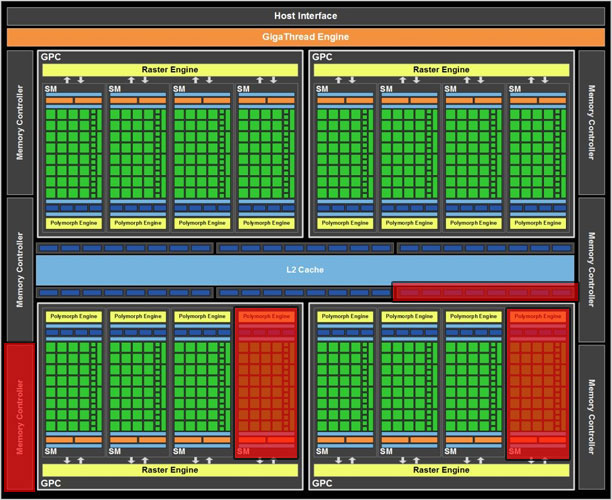The width and height of the screenshot is (612, 500).
Task: Select Raster Engine in the lower-left GPC
Action: tap(170, 470)
